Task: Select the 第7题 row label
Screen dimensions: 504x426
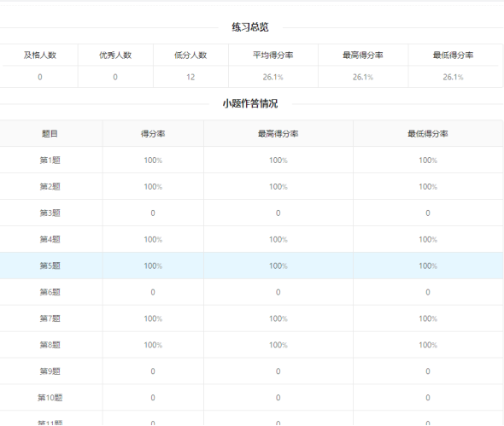Action: coord(50,318)
